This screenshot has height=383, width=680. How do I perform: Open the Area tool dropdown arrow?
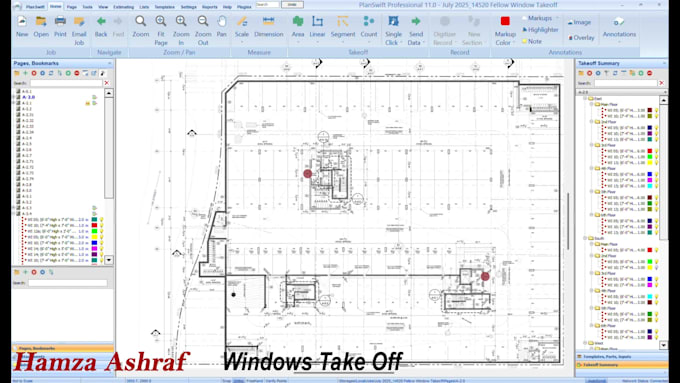click(298, 43)
